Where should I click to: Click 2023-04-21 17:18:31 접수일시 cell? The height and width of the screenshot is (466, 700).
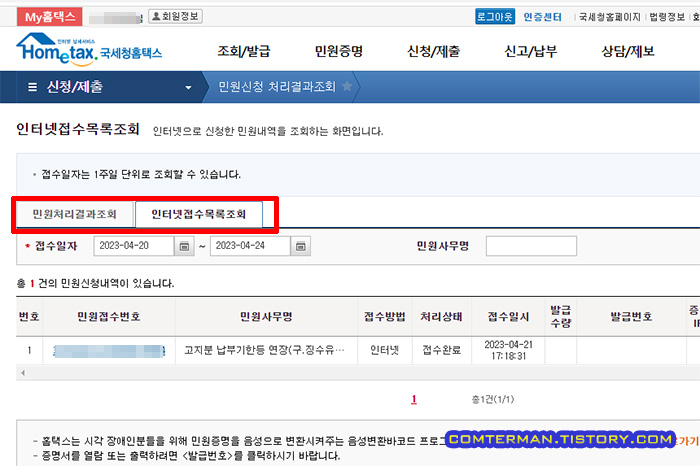click(508, 350)
